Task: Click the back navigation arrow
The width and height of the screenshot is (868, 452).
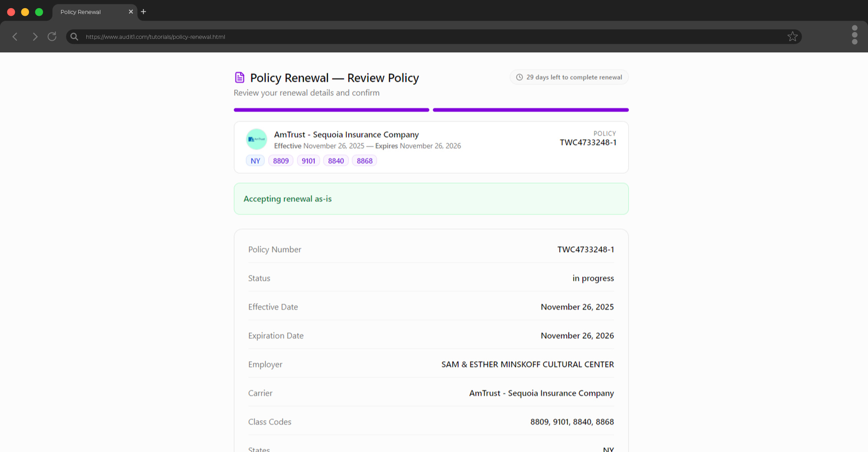Action: point(15,37)
